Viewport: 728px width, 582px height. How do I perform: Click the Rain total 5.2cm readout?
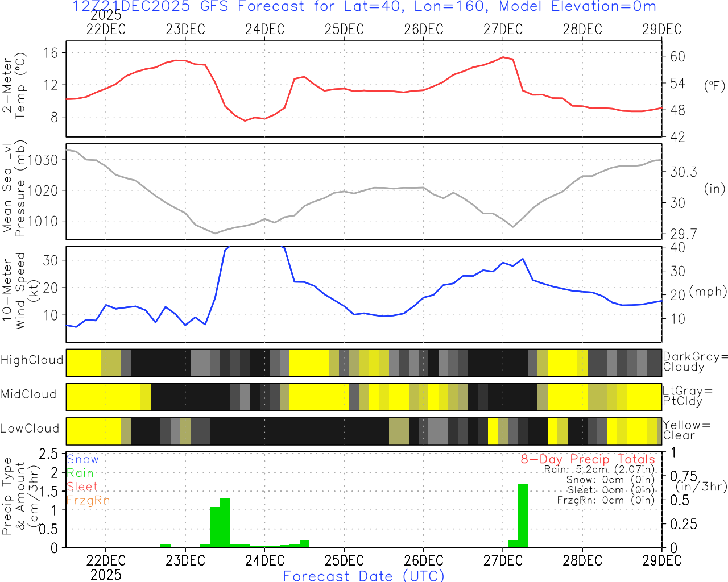pos(599,469)
